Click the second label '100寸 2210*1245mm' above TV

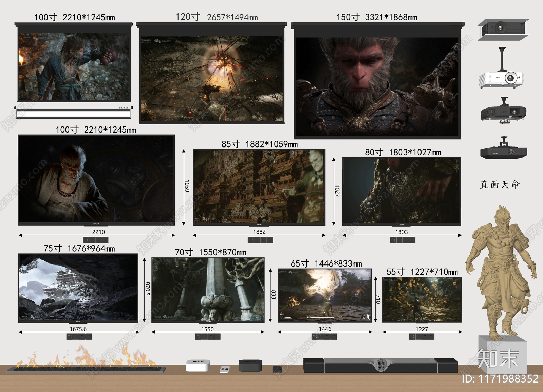coord(96,130)
